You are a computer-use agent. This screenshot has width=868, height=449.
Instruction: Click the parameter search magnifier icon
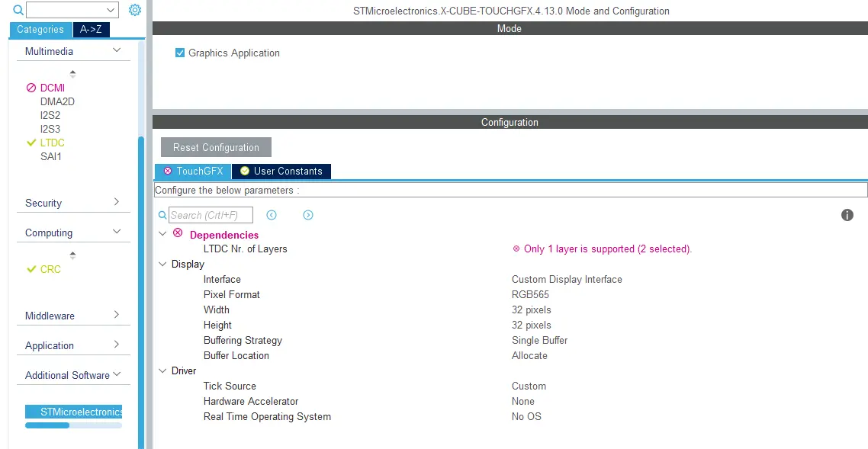click(x=162, y=215)
